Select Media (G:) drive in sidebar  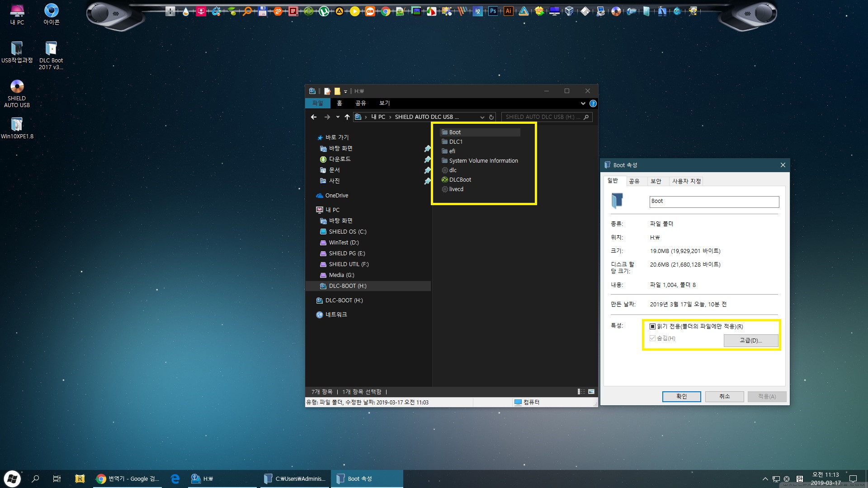(x=337, y=275)
